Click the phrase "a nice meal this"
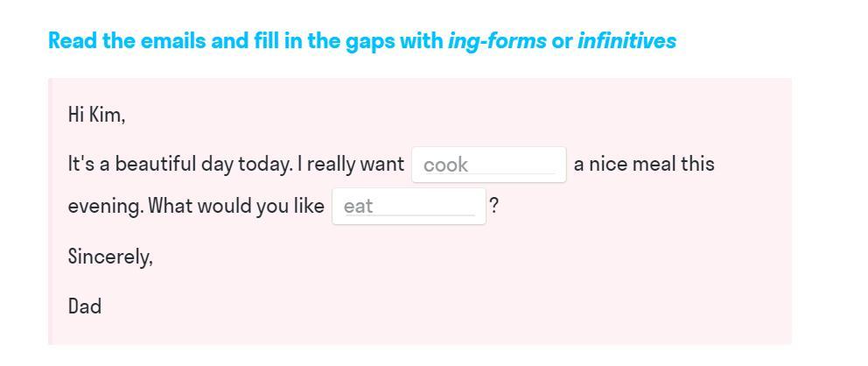 pos(644,165)
